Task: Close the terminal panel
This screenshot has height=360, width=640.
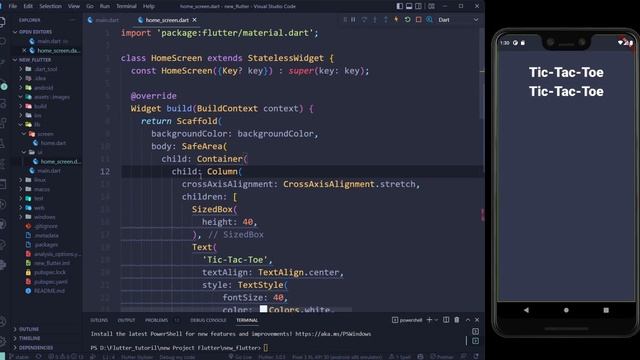Action: coord(477,320)
